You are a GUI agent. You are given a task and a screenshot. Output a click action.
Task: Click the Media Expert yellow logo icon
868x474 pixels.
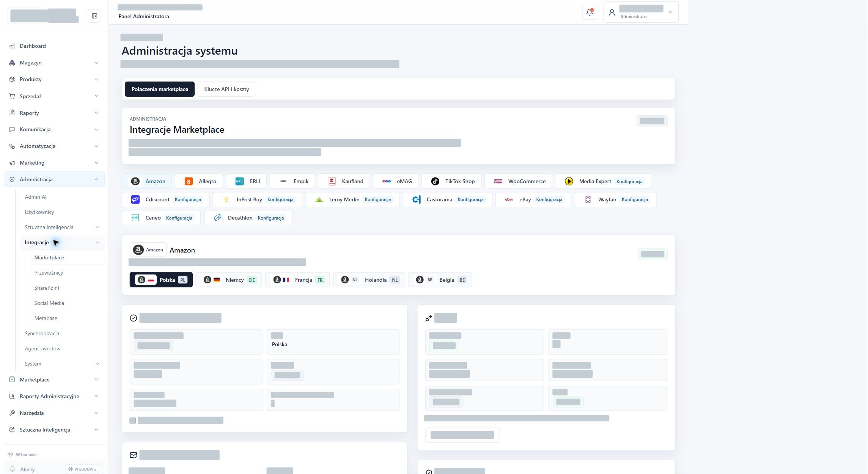coord(569,181)
